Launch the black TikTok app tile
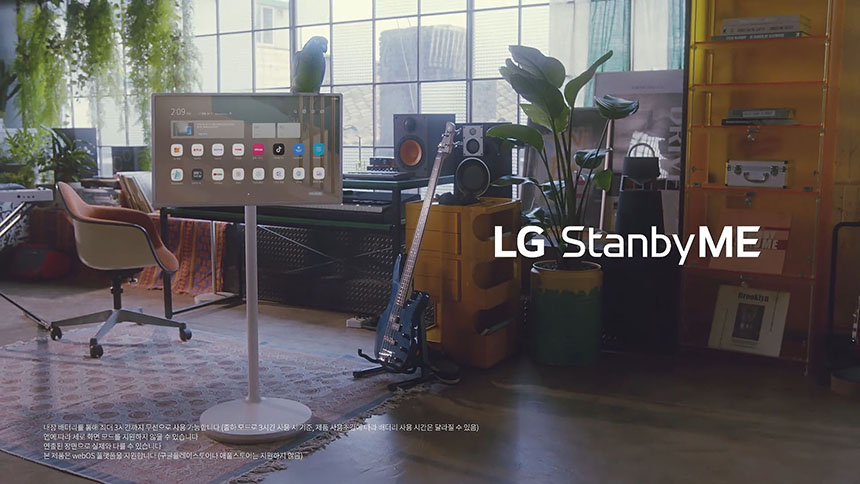This screenshot has height=484, width=860. coord(279,149)
